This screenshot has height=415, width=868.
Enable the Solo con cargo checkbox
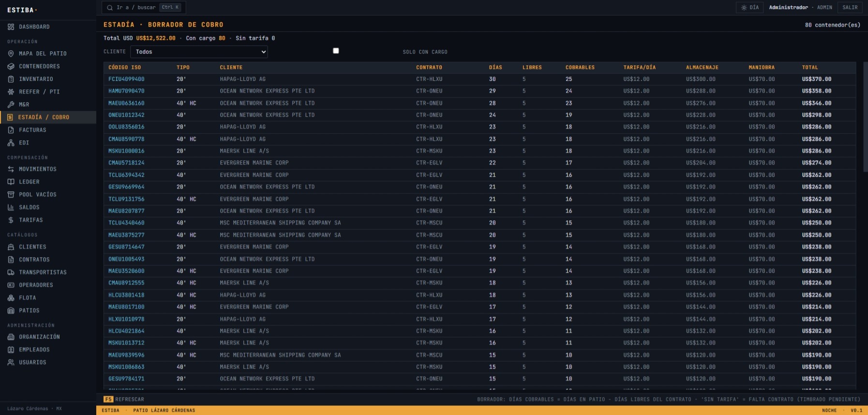336,51
